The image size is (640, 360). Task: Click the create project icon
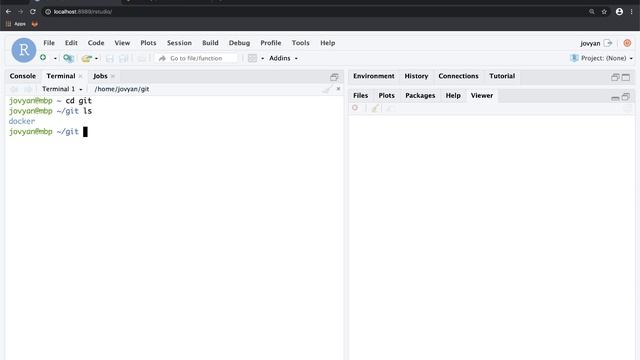pyautogui.click(x=68, y=58)
